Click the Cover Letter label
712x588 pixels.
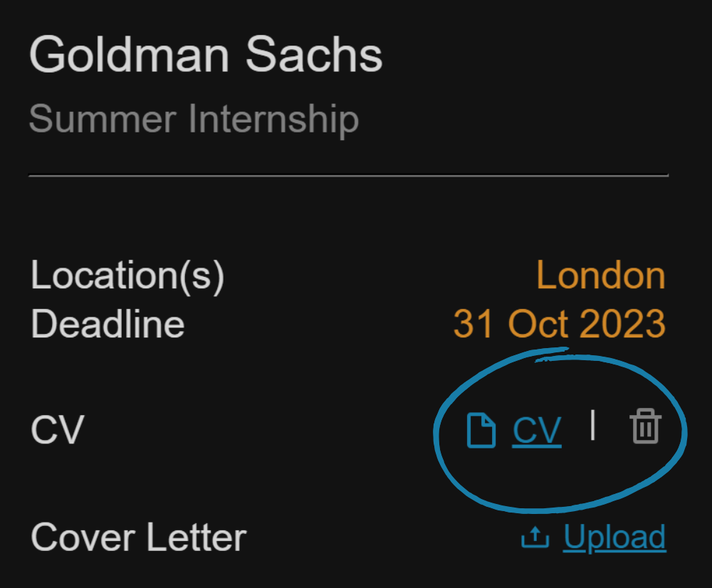138,537
